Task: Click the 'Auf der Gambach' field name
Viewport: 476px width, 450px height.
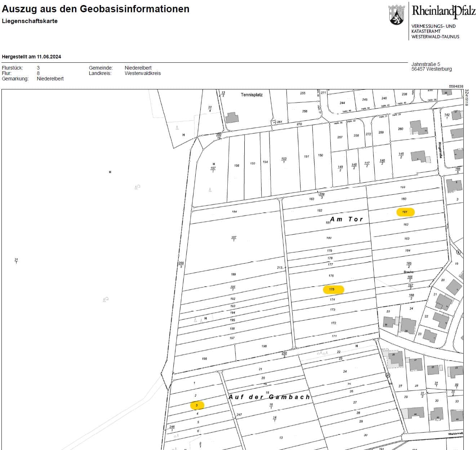Action: point(269,397)
